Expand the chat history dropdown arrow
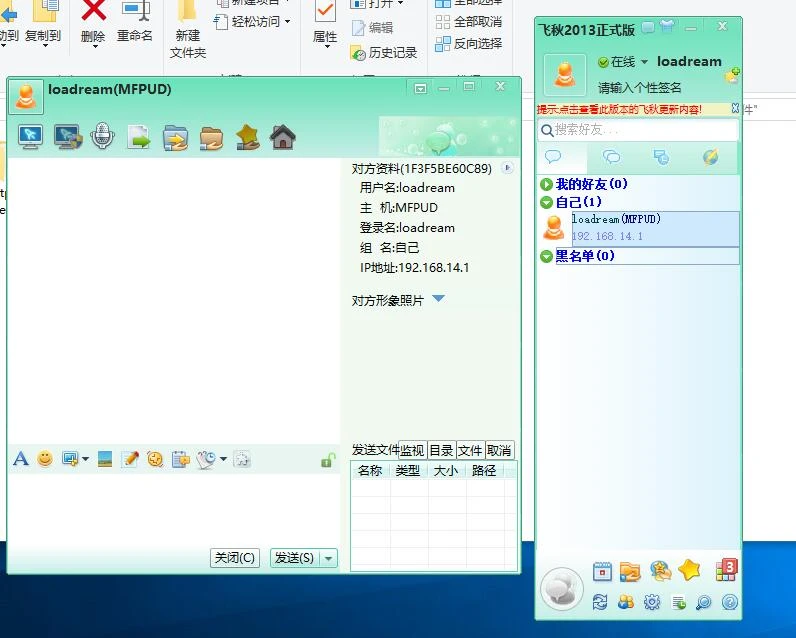This screenshot has height=638, width=796. [x=223, y=459]
